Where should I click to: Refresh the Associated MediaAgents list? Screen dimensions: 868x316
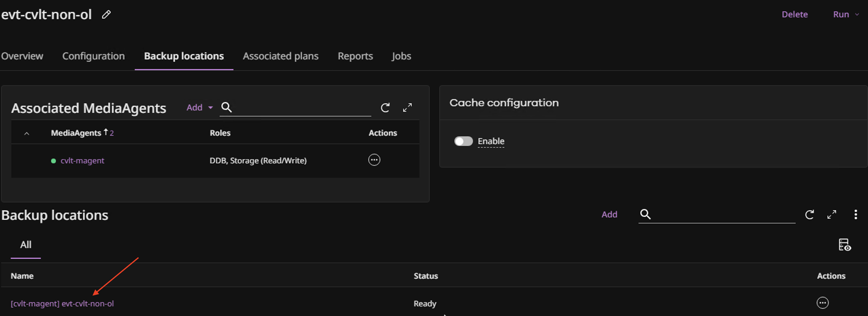click(x=385, y=108)
